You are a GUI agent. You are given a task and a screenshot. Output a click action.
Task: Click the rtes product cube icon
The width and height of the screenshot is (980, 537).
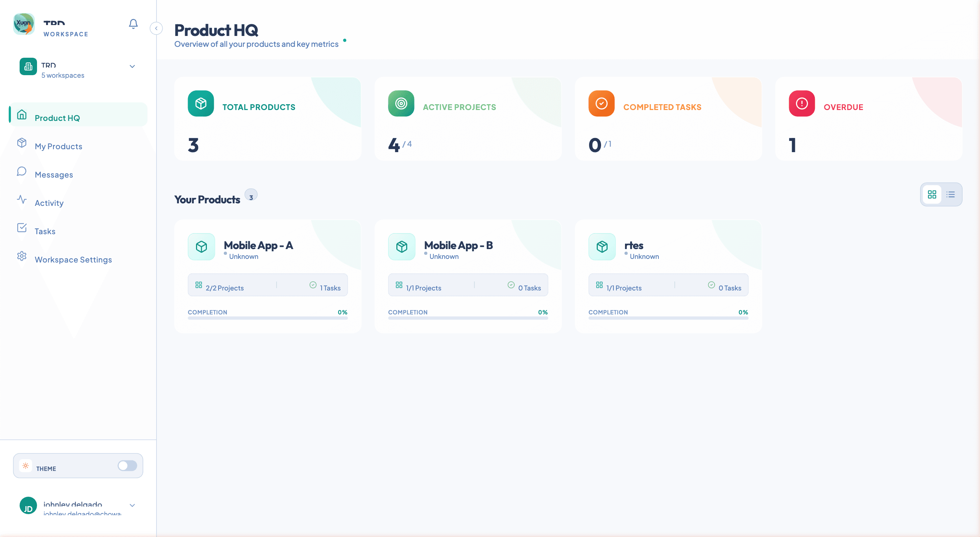click(x=602, y=247)
